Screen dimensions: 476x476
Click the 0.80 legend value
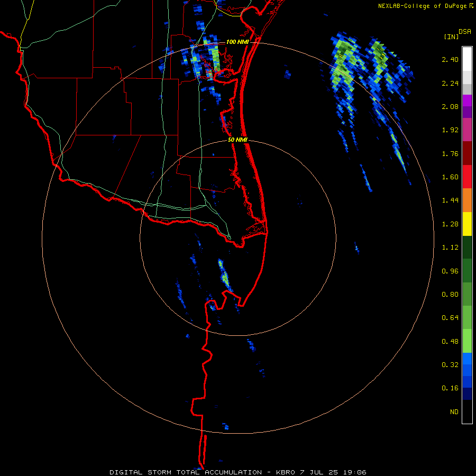(450, 295)
